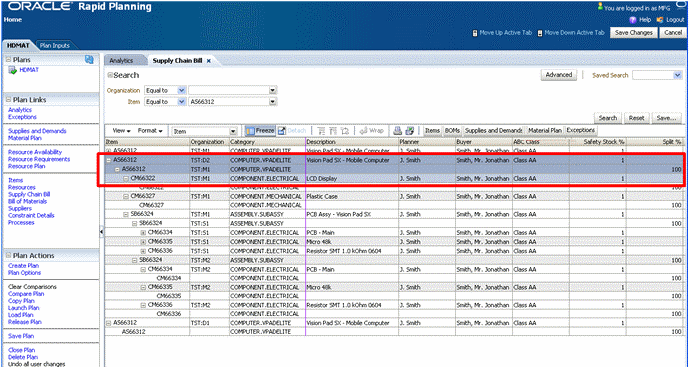The width and height of the screenshot is (690, 367).
Task: Switch to the Analytics tab
Action: tap(121, 61)
